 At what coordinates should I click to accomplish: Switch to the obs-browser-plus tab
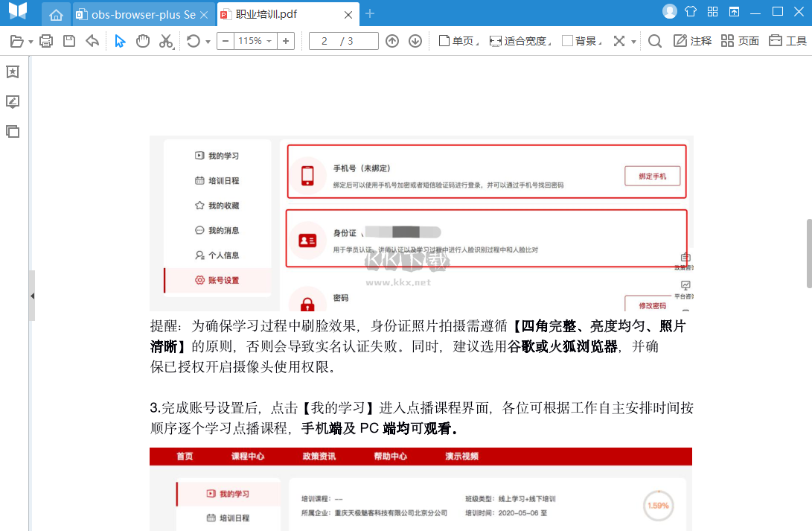click(x=138, y=13)
